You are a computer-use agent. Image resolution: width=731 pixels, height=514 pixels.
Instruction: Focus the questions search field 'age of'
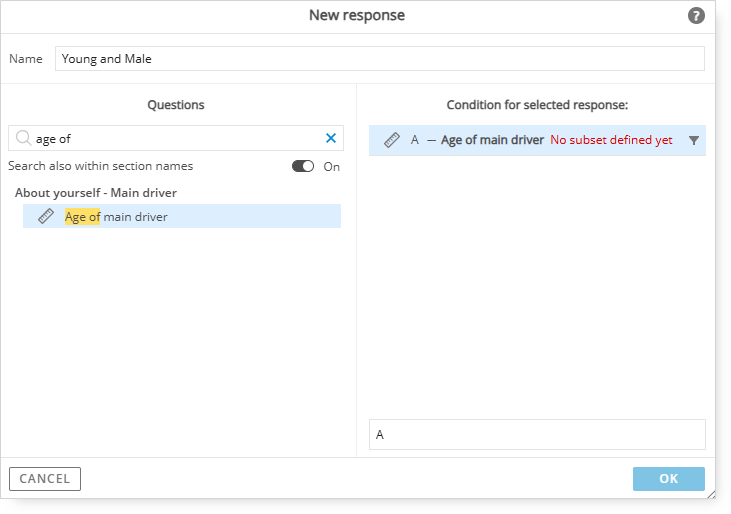click(176, 138)
